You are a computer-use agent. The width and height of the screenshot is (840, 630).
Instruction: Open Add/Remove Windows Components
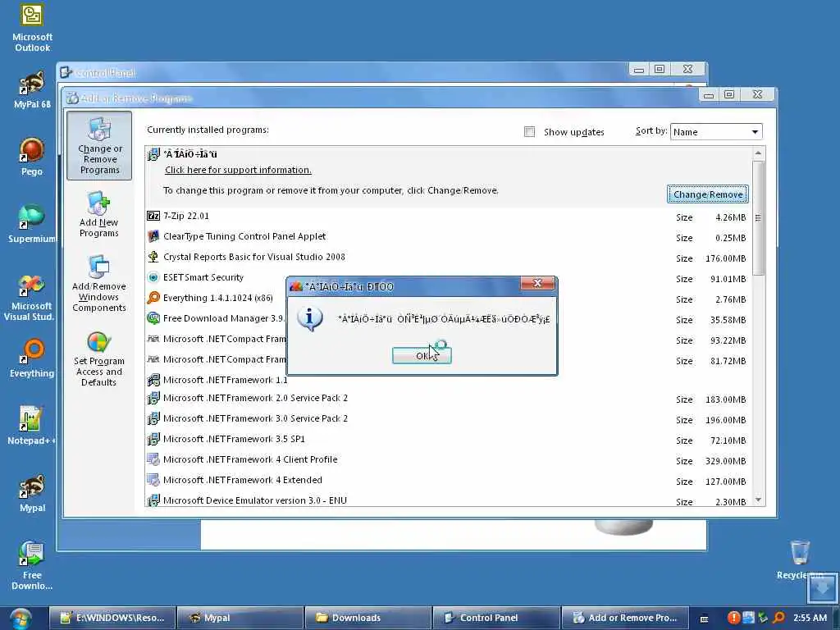(99, 284)
